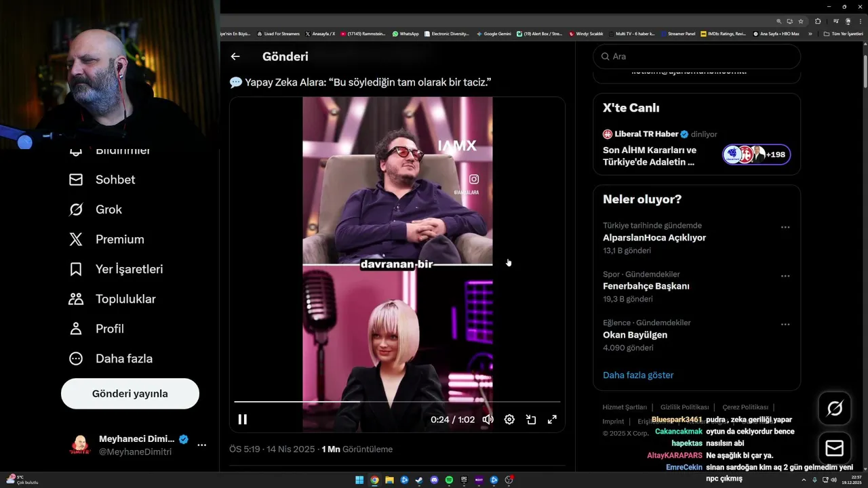The width and height of the screenshot is (868, 488).
Task: Mute the video with the speaker icon
Action: (488, 420)
